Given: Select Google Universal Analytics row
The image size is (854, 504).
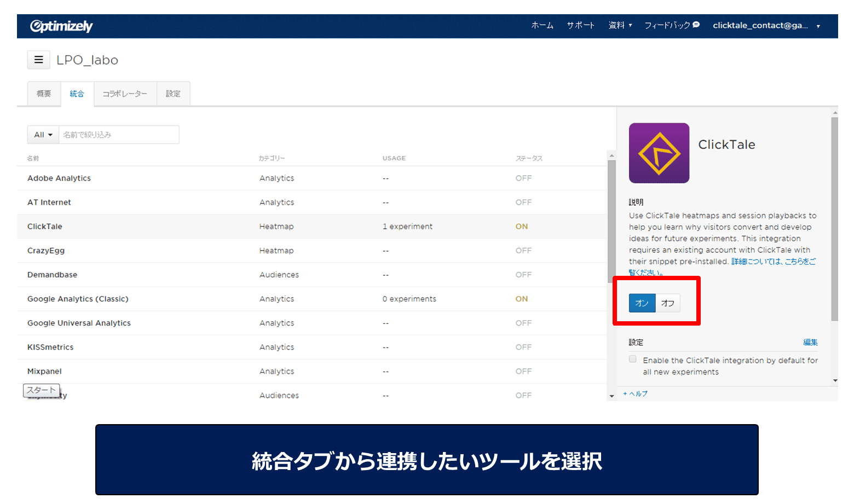Looking at the screenshot, I should pyautogui.click(x=312, y=323).
